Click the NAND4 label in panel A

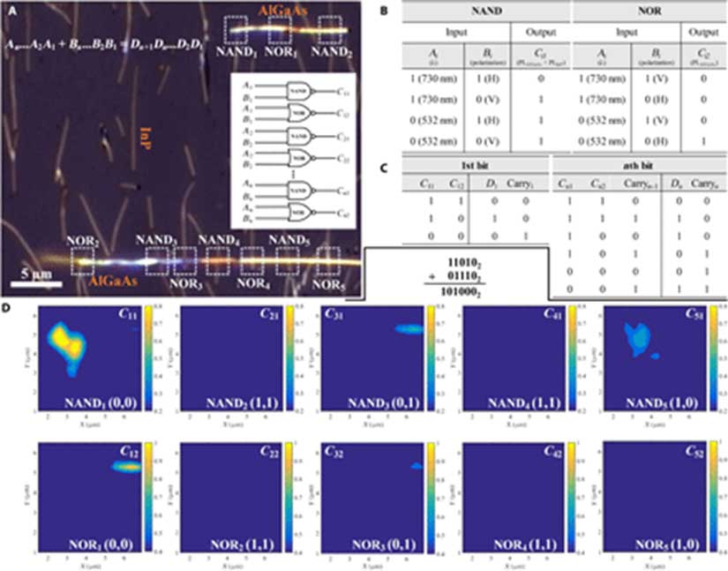[219, 239]
